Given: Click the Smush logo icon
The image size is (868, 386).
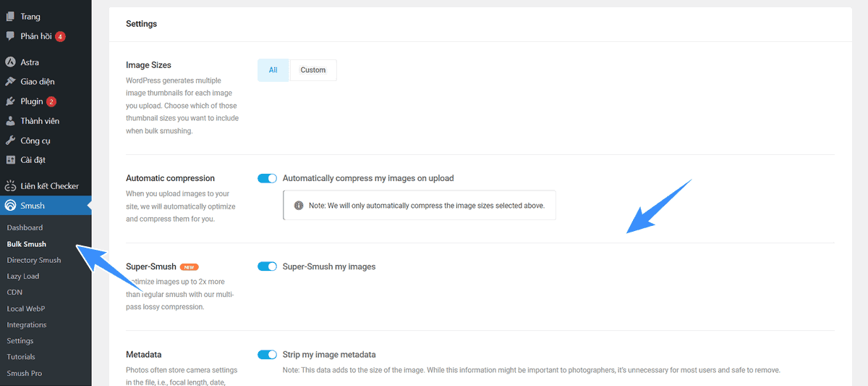Looking at the screenshot, I should coord(10,206).
